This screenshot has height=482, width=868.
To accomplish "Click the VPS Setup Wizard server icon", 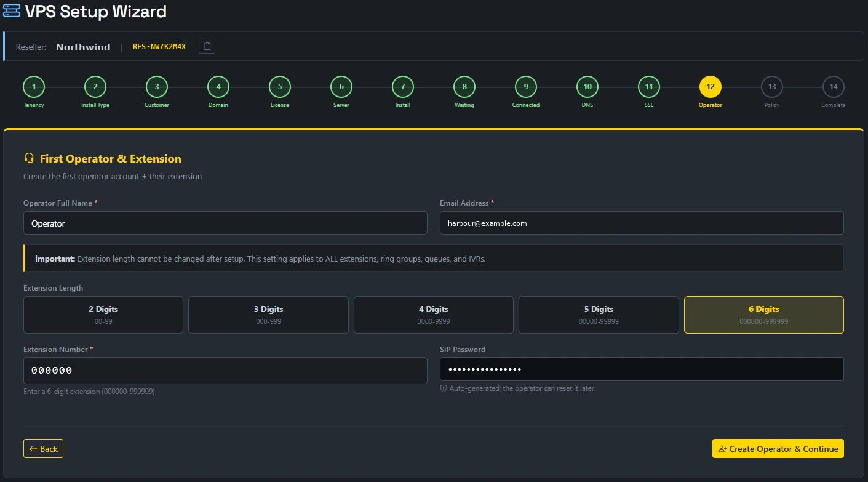I will tap(12, 11).
